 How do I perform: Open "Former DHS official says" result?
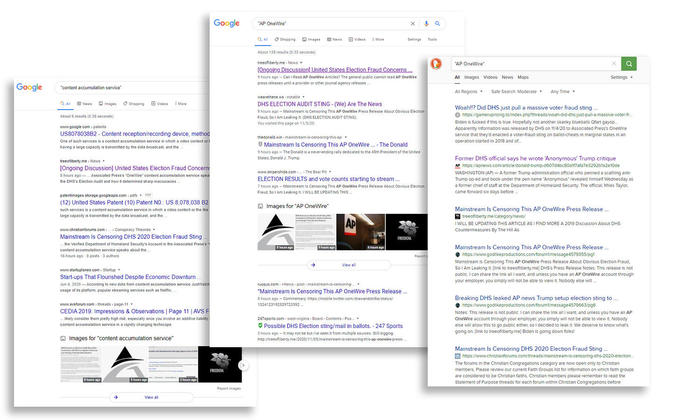[x=535, y=158]
